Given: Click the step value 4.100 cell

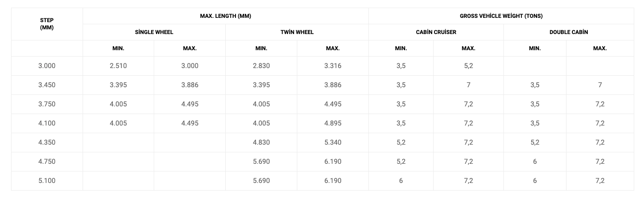Looking at the screenshot, I should pyautogui.click(x=47, y=123).
